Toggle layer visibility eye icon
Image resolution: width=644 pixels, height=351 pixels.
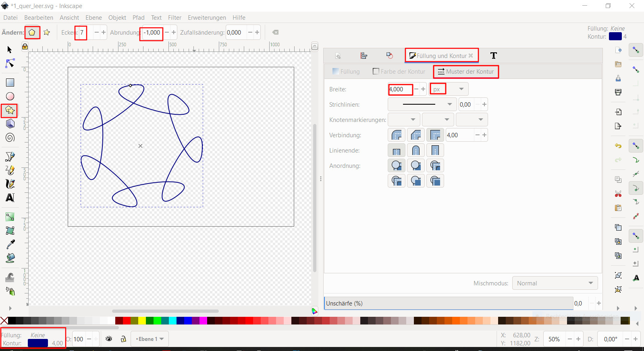coord(109,339)
